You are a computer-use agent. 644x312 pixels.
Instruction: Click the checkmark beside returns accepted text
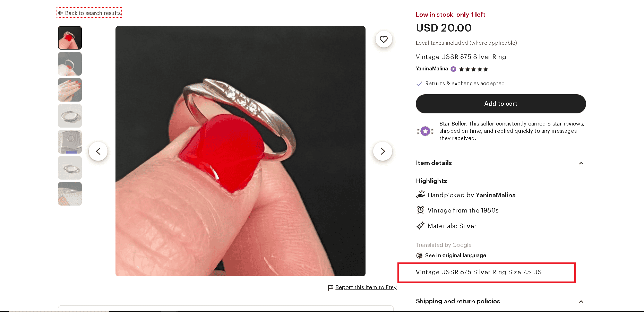tap(419, 84)
